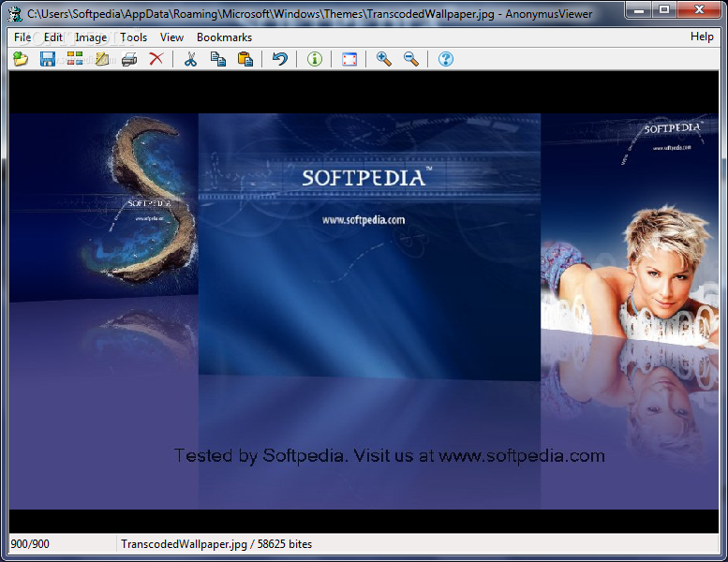Click the Save floppy disk icon
Screen dimensions: 728x562
48,59
